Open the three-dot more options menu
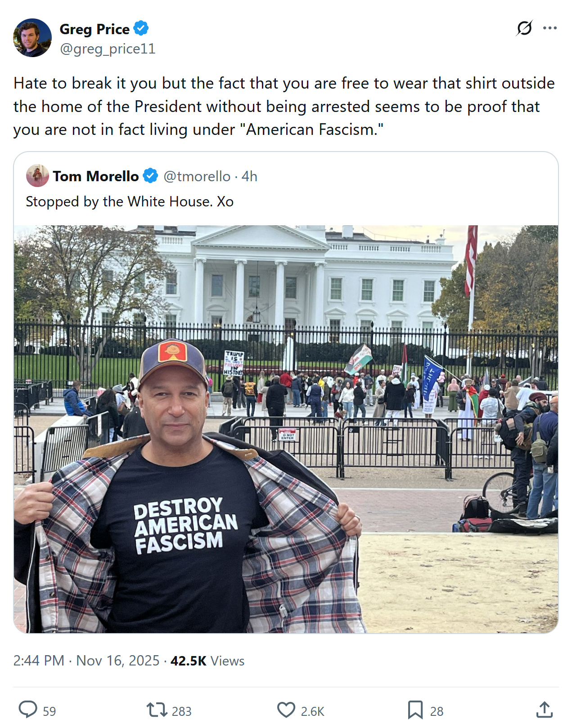 [x=549, y=28]
